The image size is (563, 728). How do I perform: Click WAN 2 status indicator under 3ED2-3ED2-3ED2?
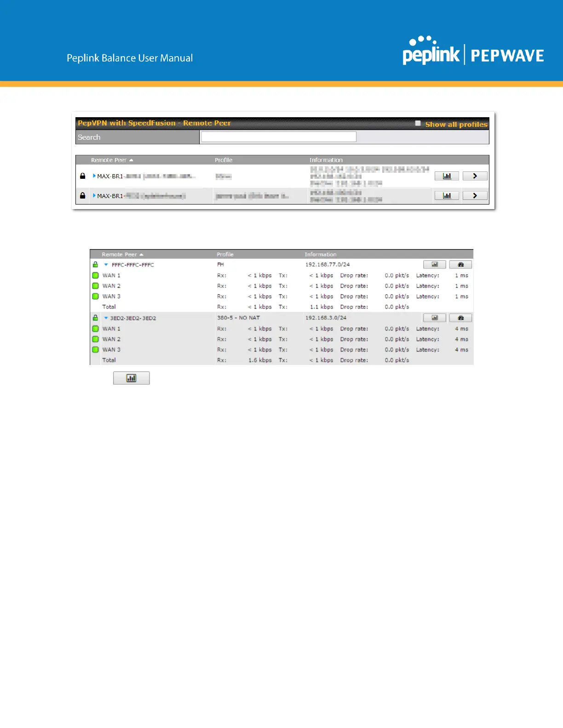click(96, 339)
